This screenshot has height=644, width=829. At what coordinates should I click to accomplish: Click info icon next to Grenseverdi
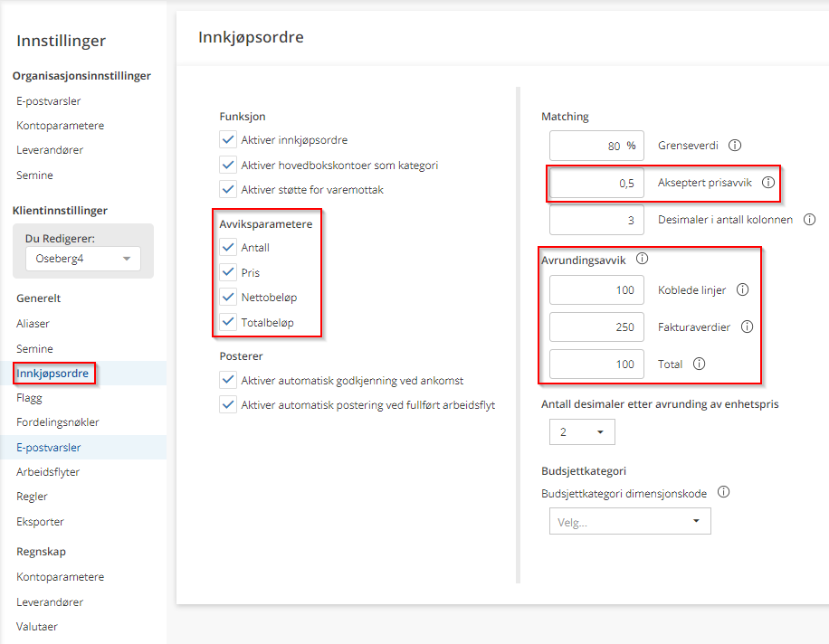735,146
